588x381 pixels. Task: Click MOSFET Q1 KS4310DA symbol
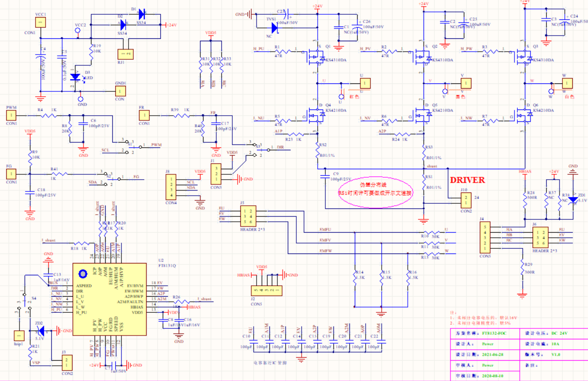(x=315, y=58)
